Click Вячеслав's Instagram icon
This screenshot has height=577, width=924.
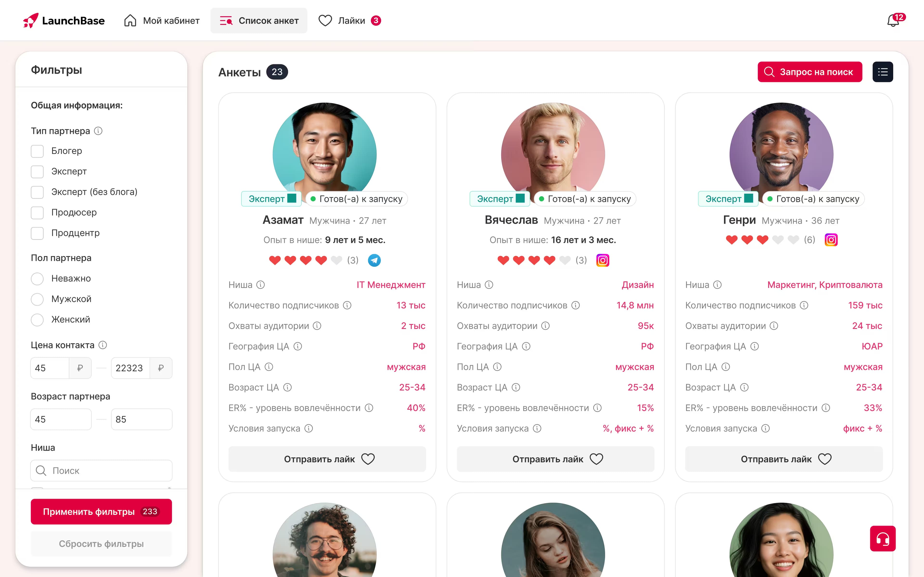tap(603, 260)
